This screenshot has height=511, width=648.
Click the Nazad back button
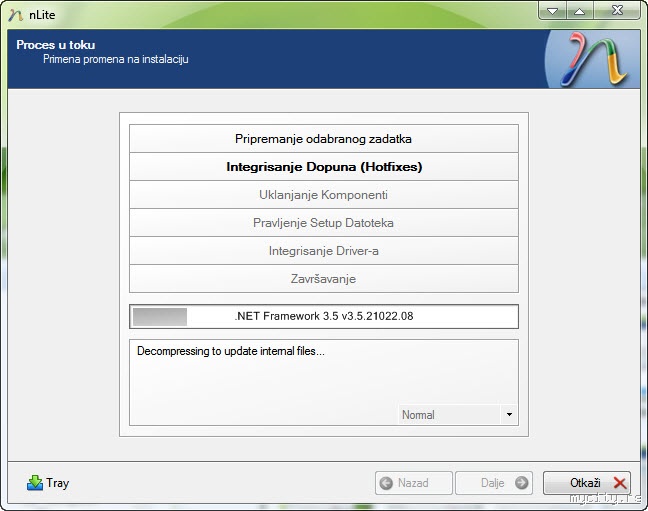pyautogui.click(x=414, y=483)
